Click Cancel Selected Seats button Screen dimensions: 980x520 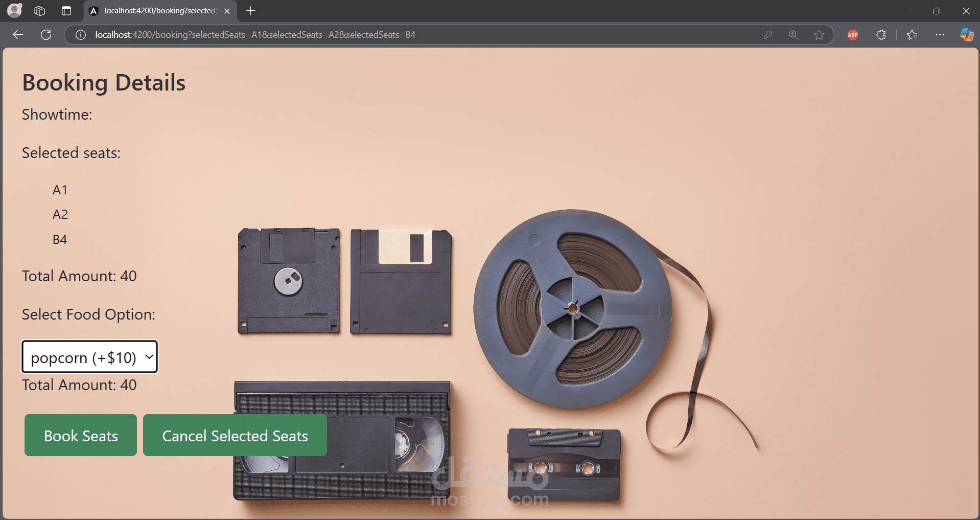(x=235, y=435)
